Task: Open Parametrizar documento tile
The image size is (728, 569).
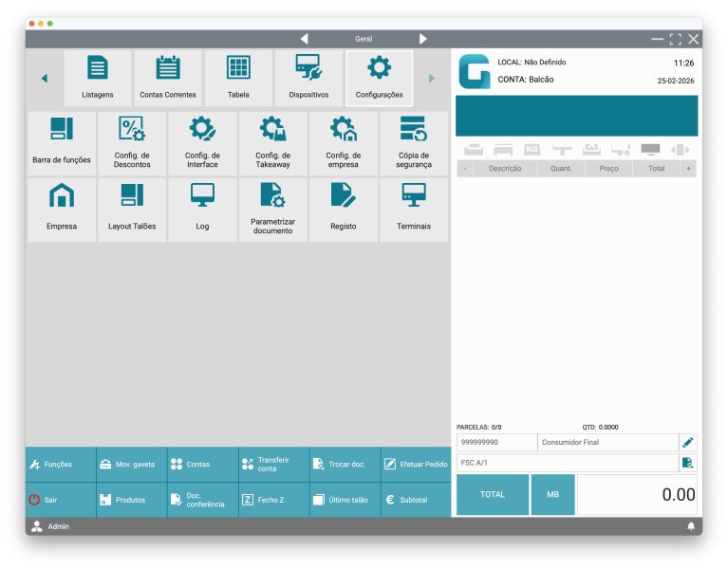Action: (x=272, y=210)
